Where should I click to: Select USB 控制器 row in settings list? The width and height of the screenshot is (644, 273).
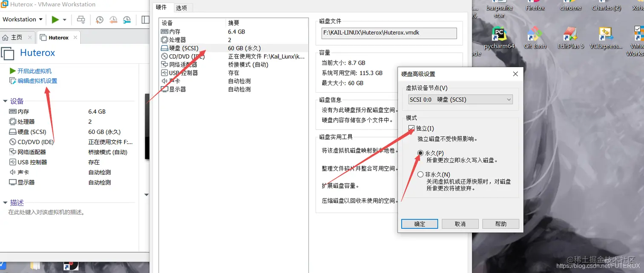click(x=233, y=73)
